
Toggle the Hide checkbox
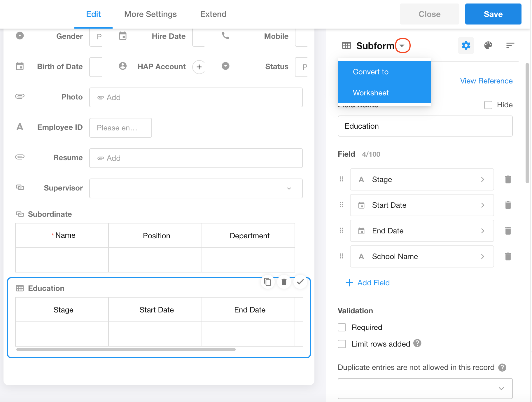(488, 105)
